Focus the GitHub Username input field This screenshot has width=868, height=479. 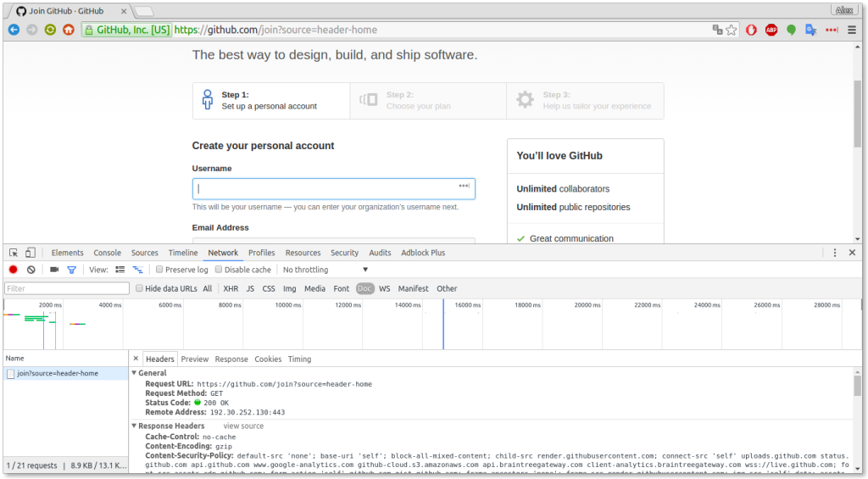[x=333, y=189]
